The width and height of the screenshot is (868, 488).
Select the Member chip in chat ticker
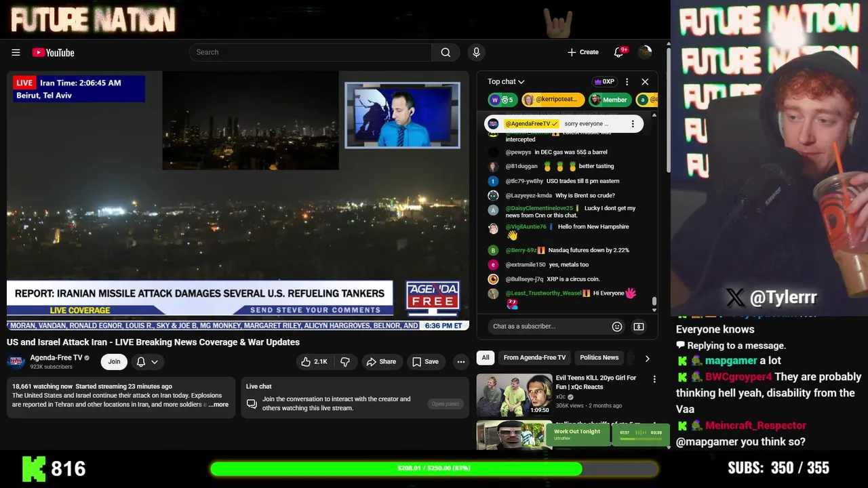click(609, 100)
